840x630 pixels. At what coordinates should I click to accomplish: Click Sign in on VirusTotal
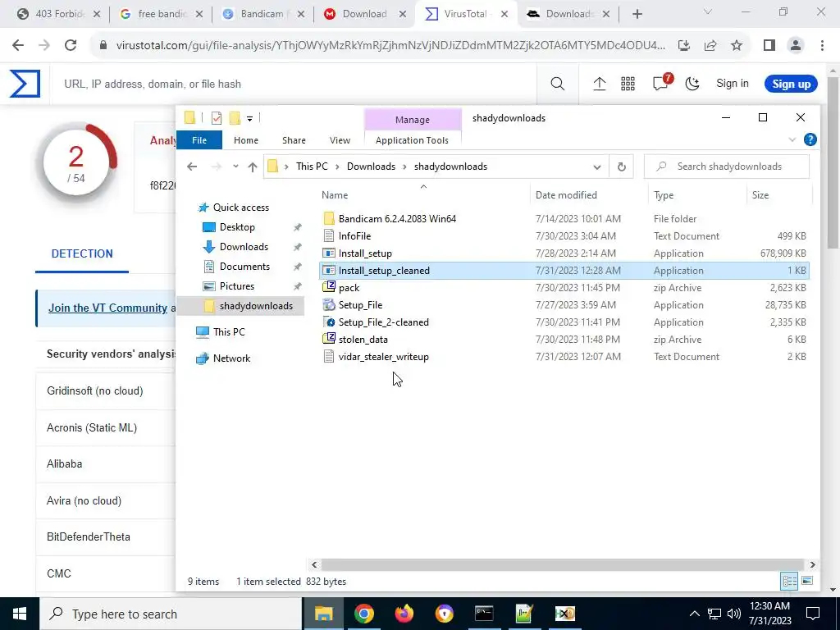click(x=733, y=84)
